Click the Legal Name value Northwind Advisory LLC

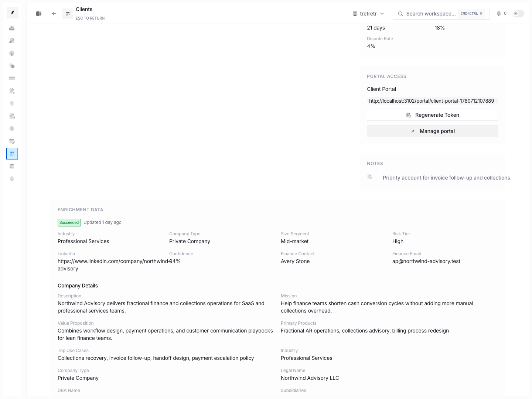[310, 378]
